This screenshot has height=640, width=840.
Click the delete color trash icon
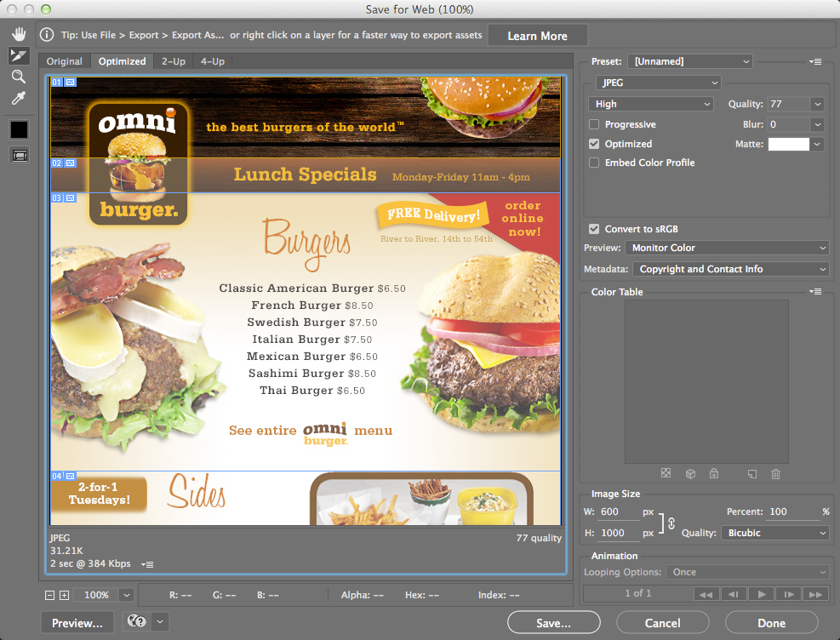(x=774, y=474)
